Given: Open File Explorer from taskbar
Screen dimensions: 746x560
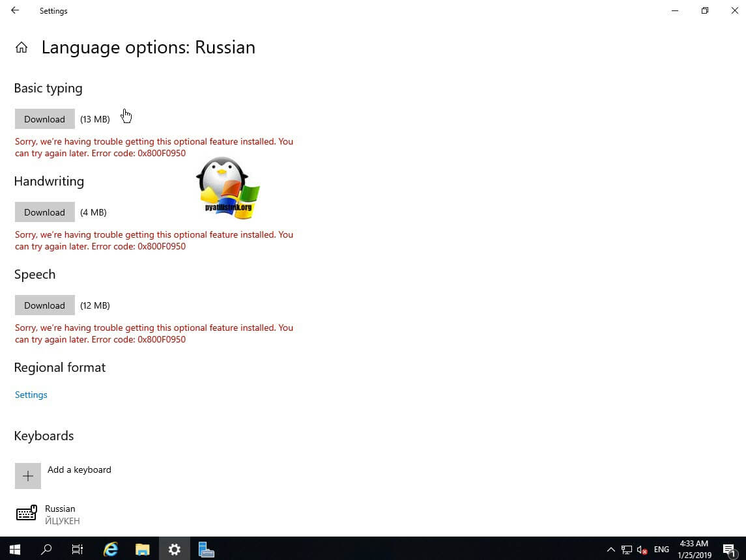Looking at the screenshot, I should pyautogui.click(x=143, y=549).
